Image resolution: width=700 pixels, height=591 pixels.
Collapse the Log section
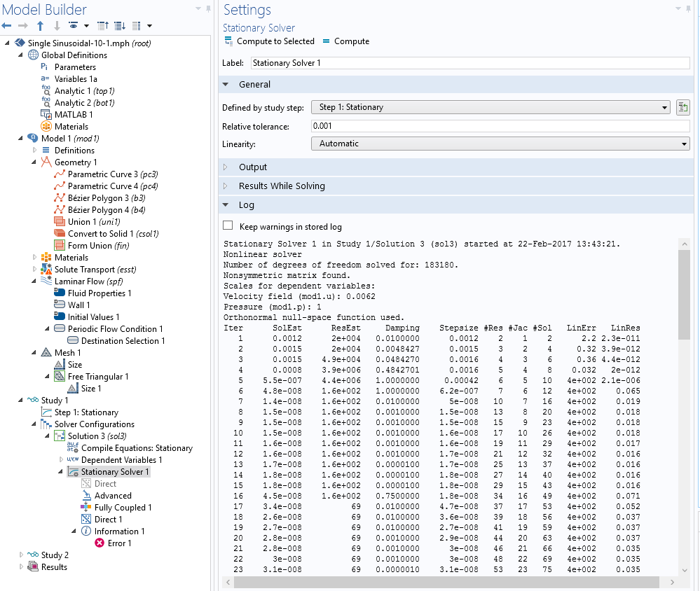coord(246,205)
